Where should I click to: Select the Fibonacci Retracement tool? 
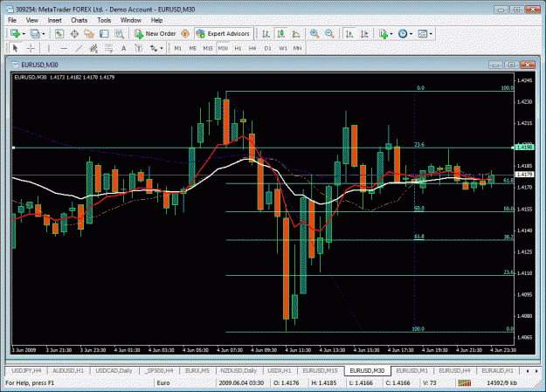(x=108, y=48)
